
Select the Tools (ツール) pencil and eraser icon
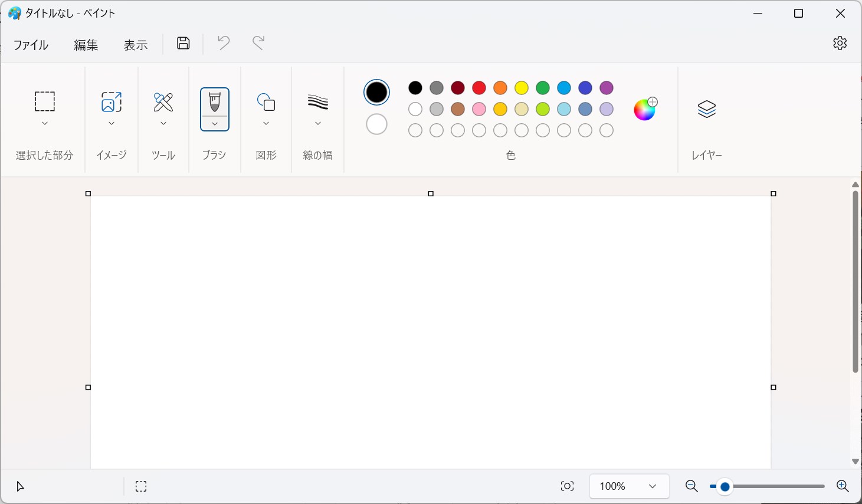163,101
